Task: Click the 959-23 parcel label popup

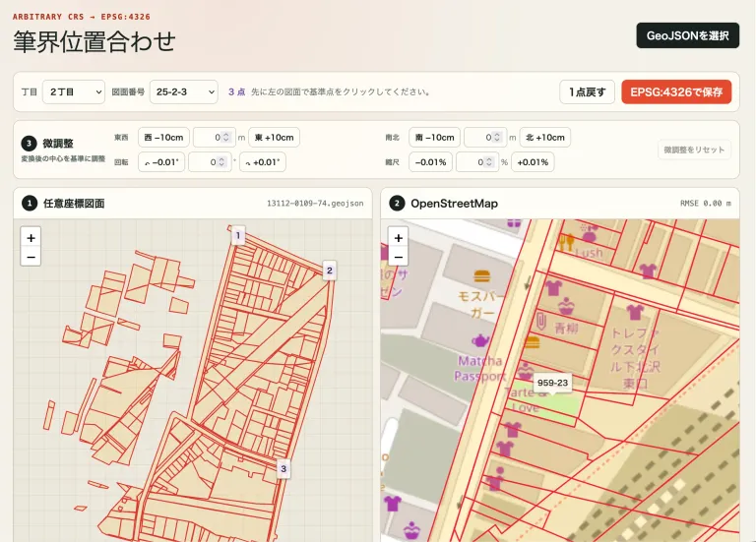Action: (x=552, y=383)
